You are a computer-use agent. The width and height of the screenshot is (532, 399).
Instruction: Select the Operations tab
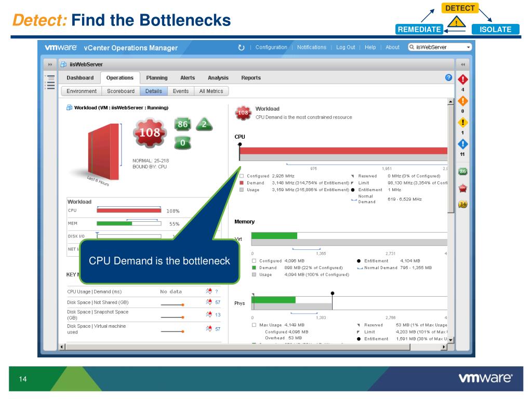120,78
